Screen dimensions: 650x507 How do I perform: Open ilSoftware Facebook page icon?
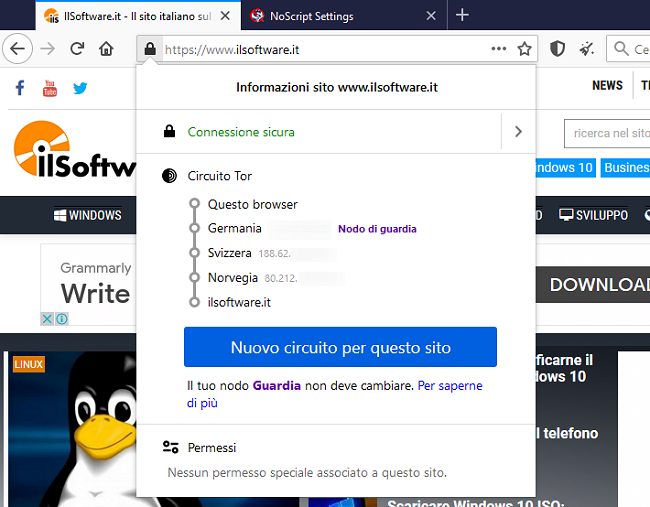point(20,88)
